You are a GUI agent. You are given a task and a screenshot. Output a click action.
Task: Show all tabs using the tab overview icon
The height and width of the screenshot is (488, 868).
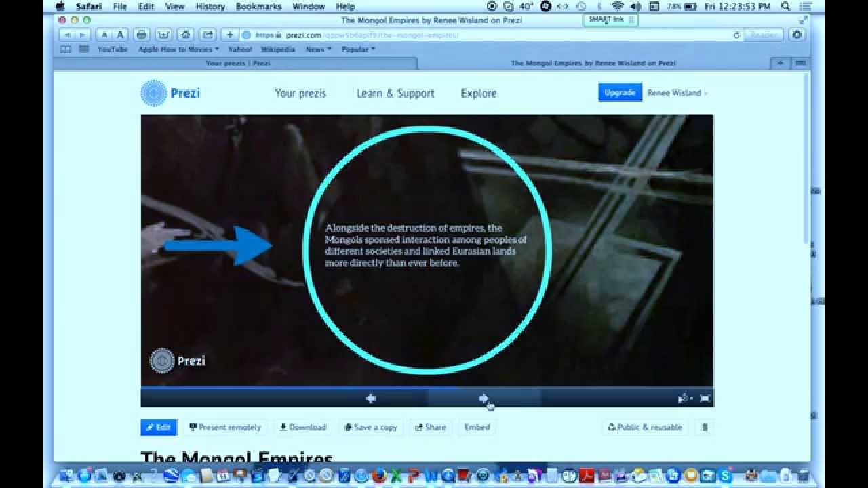point(800,63)
